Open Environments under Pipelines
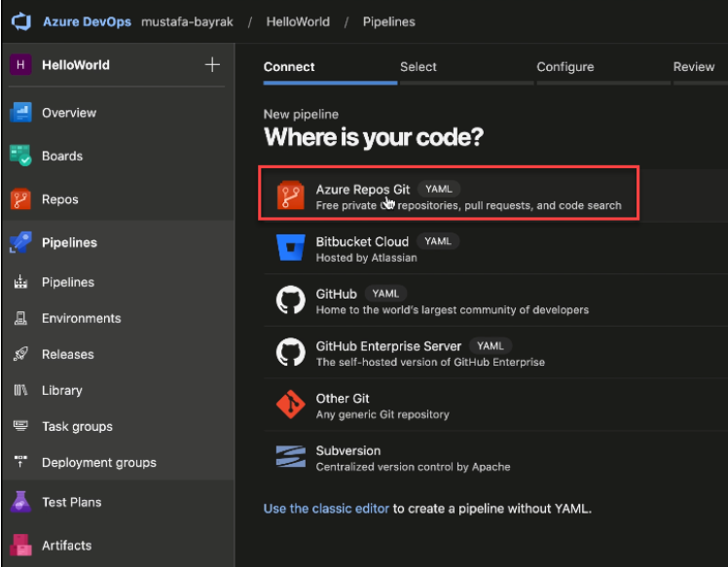The image size is (728, 567). coord(81,318)
